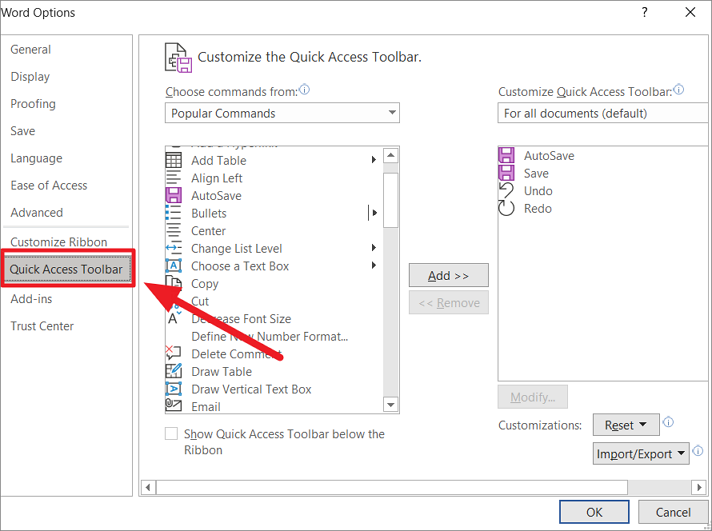Click AutoSave icon in toolbar list
Viewport: 712px width, 531px height.
click(506, 155)
